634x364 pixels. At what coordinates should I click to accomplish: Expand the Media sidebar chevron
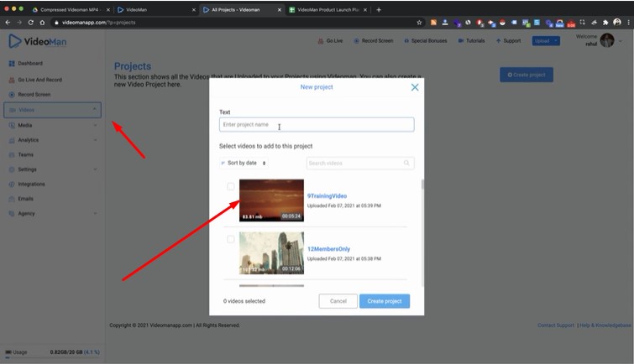coord(95,125)
